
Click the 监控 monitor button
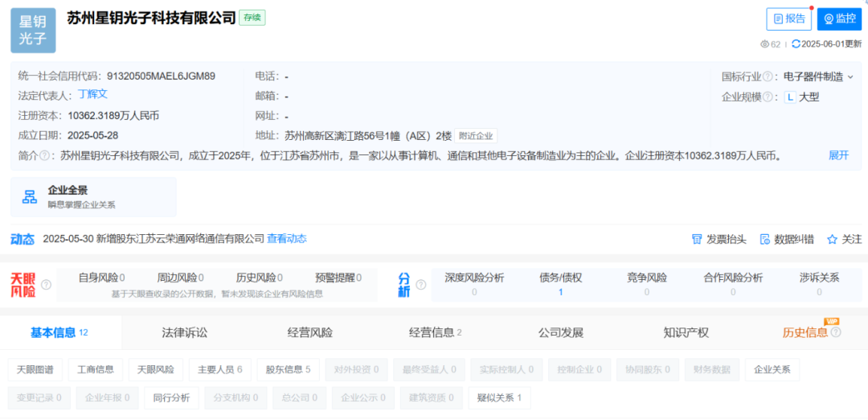pyautogui.click(x=839, y=19)
